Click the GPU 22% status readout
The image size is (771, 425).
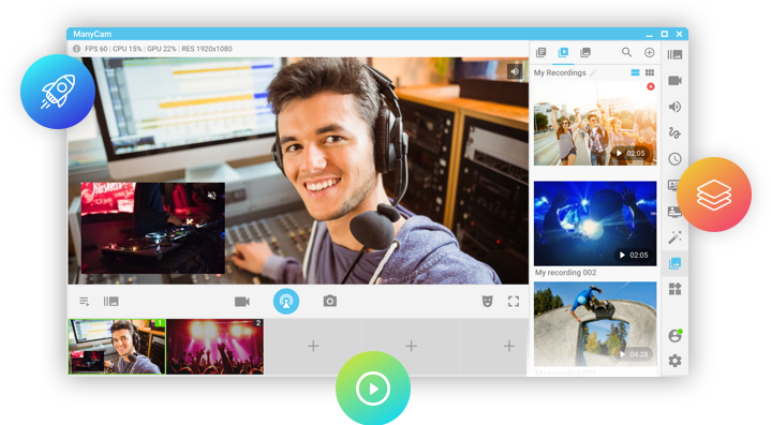[x=161, y=49]
